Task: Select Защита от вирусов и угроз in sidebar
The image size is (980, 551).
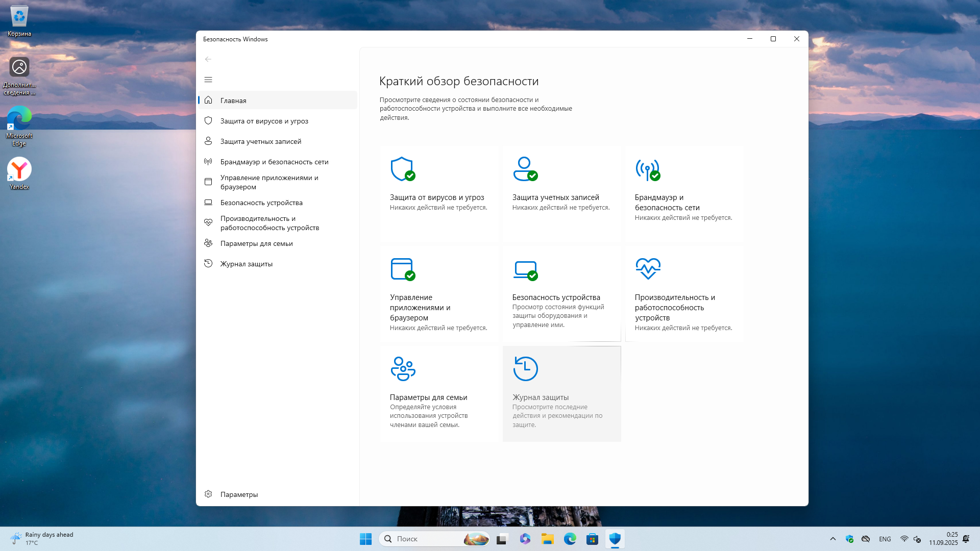Action: (264, 121)
